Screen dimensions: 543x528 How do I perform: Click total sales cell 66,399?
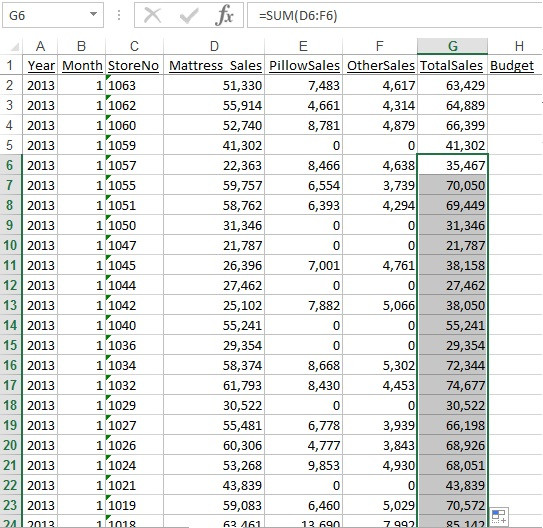(x=453, y=125)
